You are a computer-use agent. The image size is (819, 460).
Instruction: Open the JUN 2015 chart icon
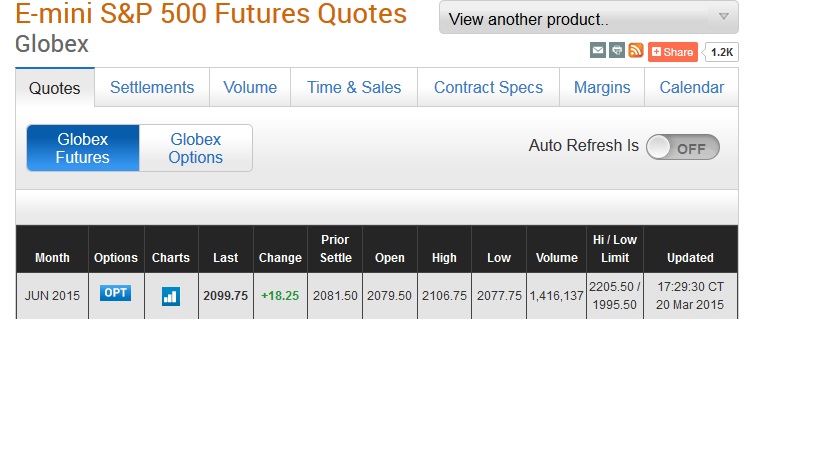(171, 297)
